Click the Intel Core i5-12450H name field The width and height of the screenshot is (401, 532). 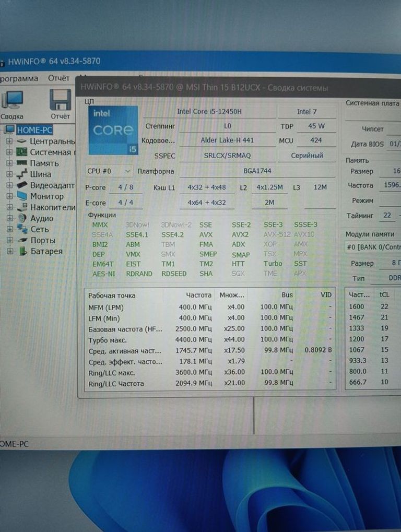click(x=208, y=111)
